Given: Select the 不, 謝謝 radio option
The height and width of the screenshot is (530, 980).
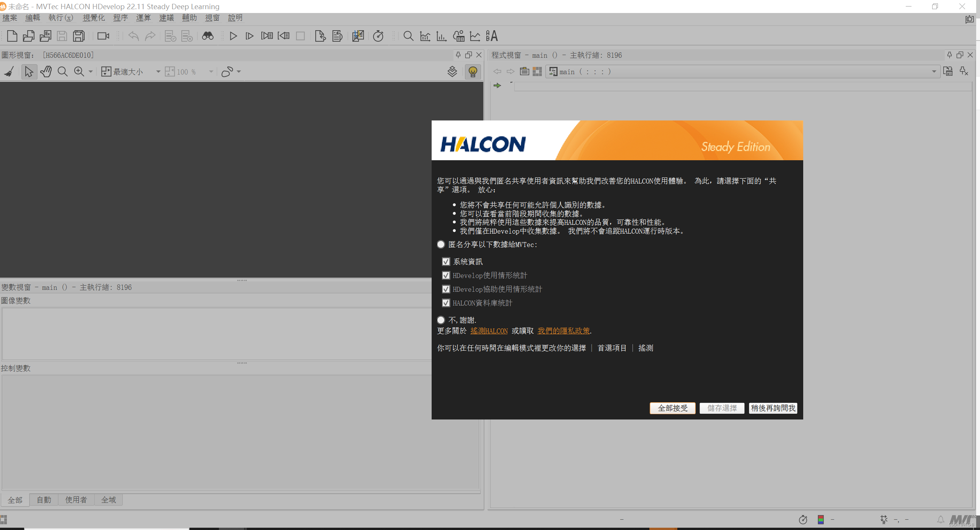Looking at the screenshot, I should pyautogui.click(x=441, y=320).
